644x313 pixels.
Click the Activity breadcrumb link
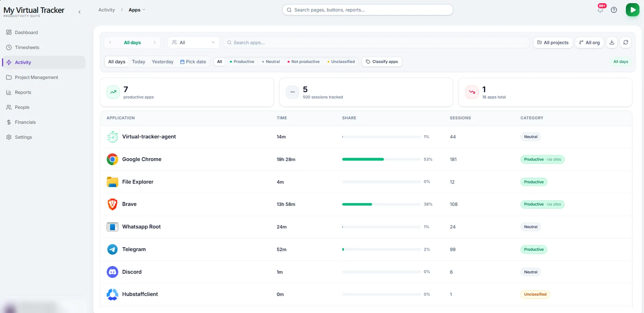click(107, 10)
